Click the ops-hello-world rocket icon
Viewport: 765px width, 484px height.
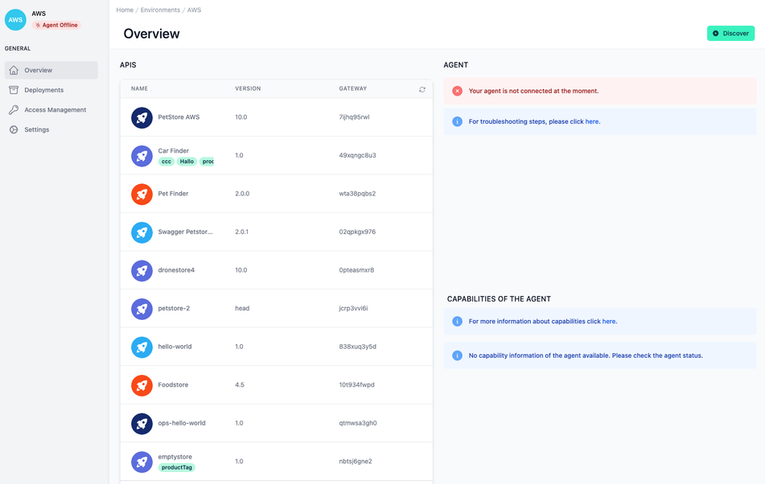pyautogui.click(x=142, y=423)
